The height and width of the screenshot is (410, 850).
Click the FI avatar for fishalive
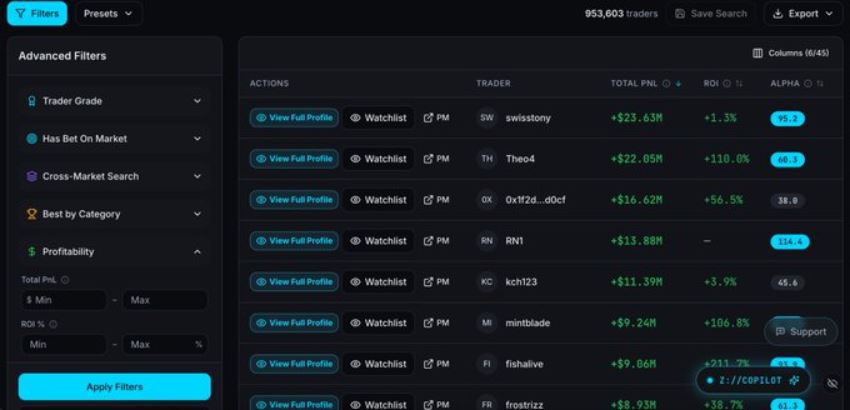coord(487,364)
